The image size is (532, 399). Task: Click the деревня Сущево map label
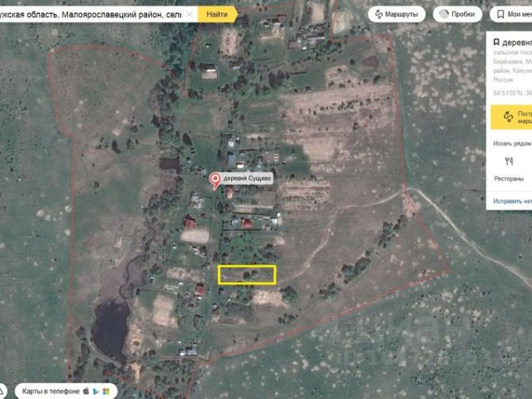248,178
